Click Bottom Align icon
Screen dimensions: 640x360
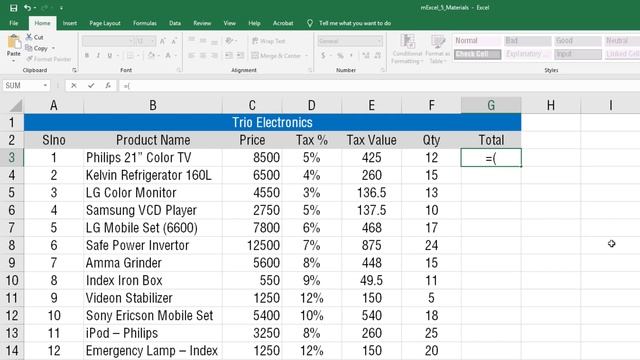coord(214,41)
